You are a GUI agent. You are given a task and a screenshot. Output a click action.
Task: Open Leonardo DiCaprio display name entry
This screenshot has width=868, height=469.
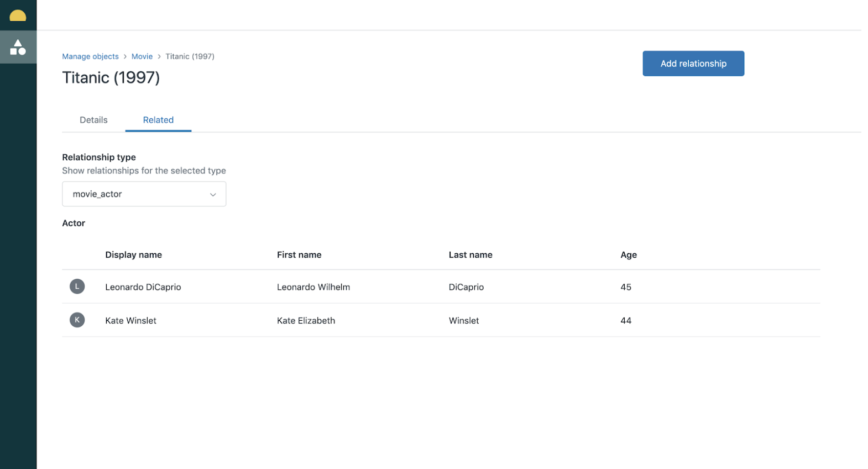point(143,287)
